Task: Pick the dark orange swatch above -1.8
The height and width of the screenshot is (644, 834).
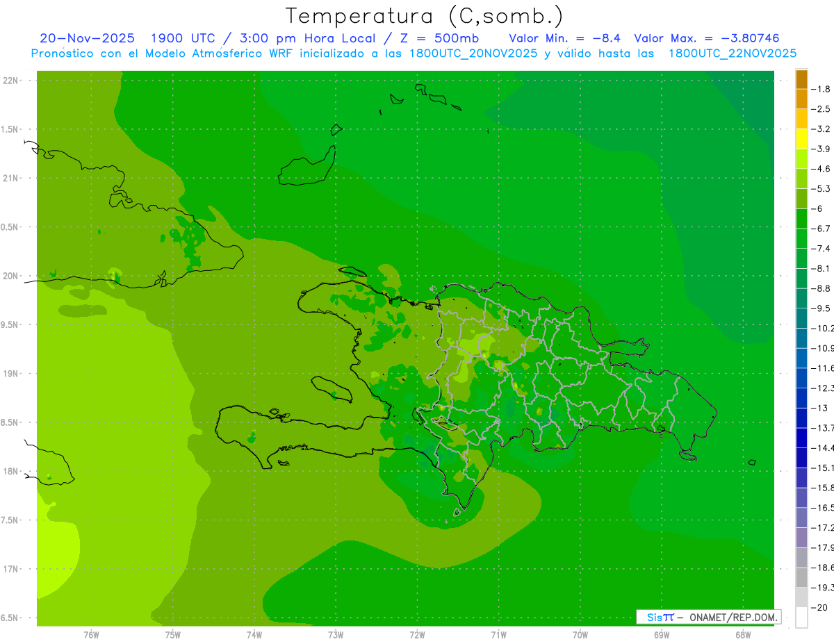Action: click(801, 79)
